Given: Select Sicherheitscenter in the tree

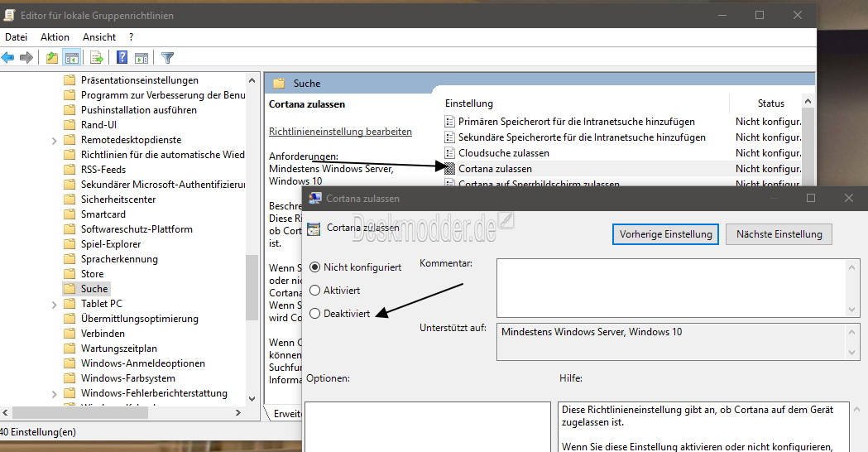Looking at the screenshot, I should (118, 199).
